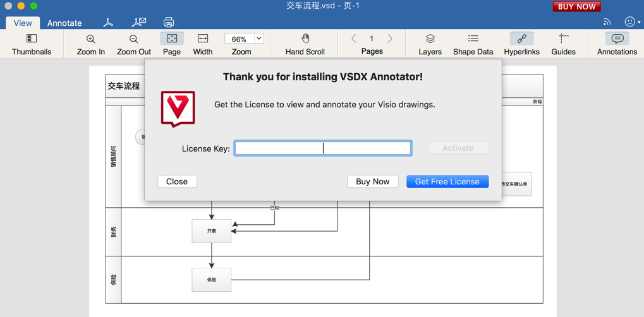Click the RSS feed icon

click(x=607, y=21)
